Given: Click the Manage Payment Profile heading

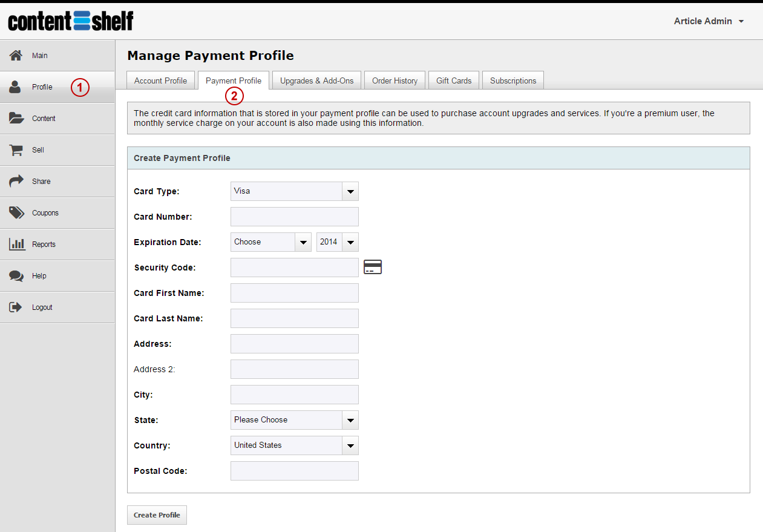Looking at the screenshot, I should pos(211,56).
